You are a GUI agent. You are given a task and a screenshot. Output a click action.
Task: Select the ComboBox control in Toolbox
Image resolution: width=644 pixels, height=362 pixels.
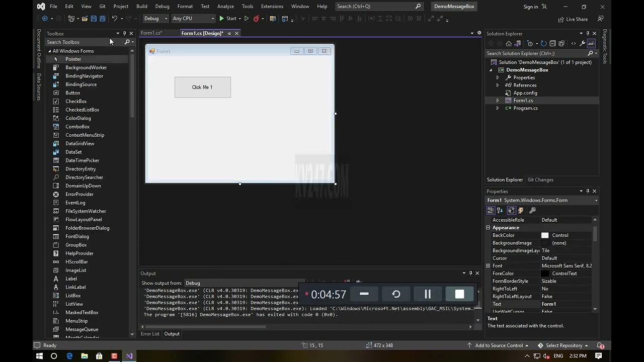77,127
